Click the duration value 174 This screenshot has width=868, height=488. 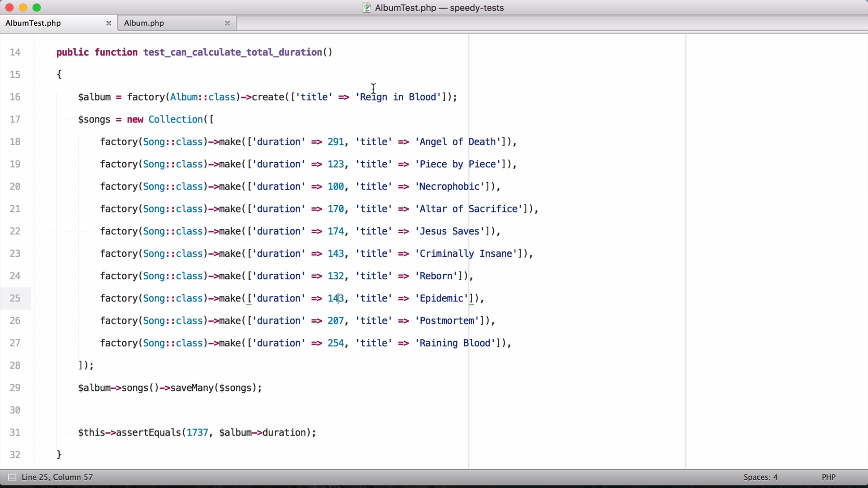click(336, 231)
